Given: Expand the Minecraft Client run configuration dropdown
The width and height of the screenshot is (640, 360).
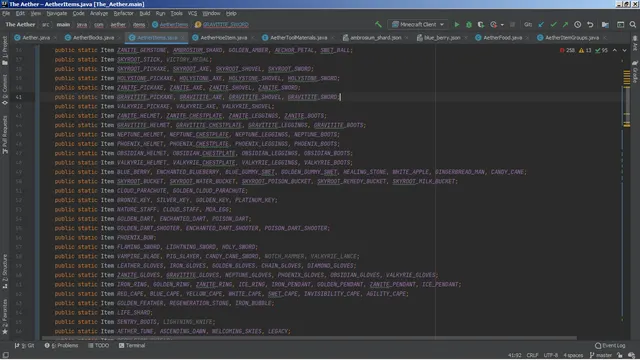Looking at the screenshot, I should point(442,24).
